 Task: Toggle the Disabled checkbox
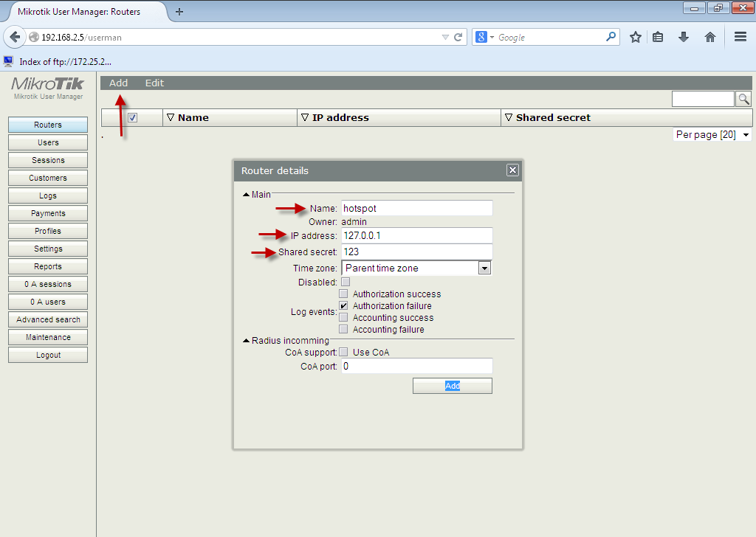[x=346, y=282]
